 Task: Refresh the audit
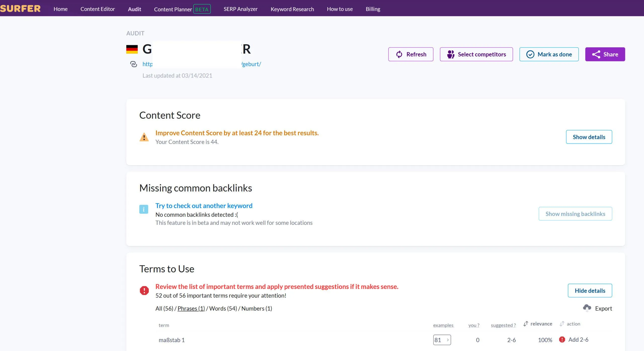coord(411,54)
